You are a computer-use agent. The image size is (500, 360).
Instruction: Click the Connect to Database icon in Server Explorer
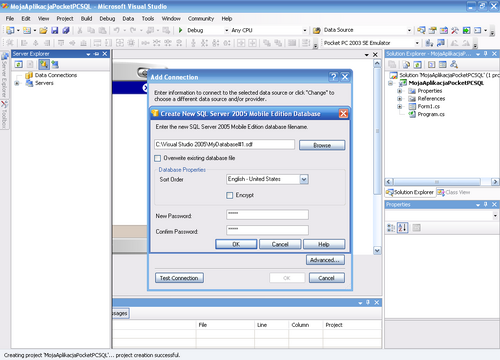pyautogui.click(x=43, y=64)
